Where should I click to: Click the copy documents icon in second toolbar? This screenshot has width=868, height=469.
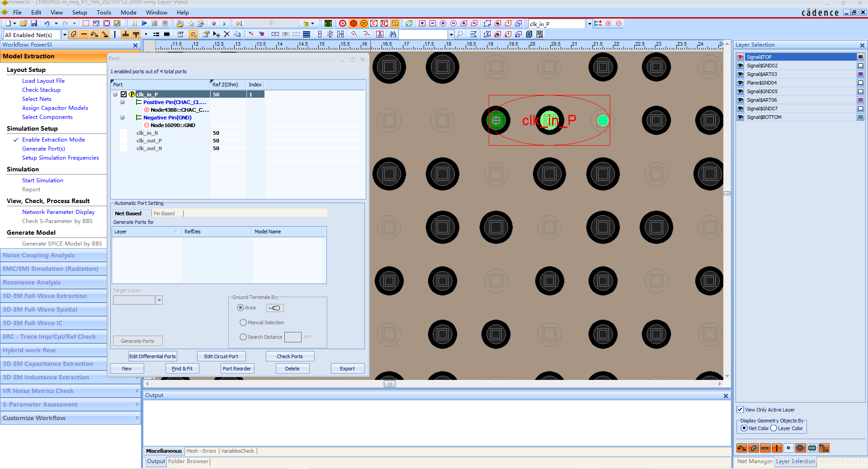[x=237, y=34]
